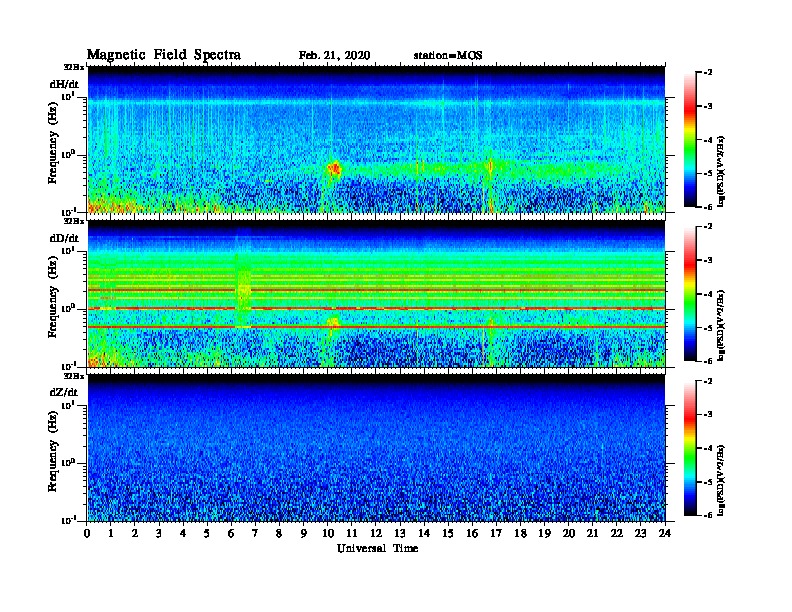
Task: Click hour tick label "12" on time axis
Action: pyautogui.click(x=376, y=534)
